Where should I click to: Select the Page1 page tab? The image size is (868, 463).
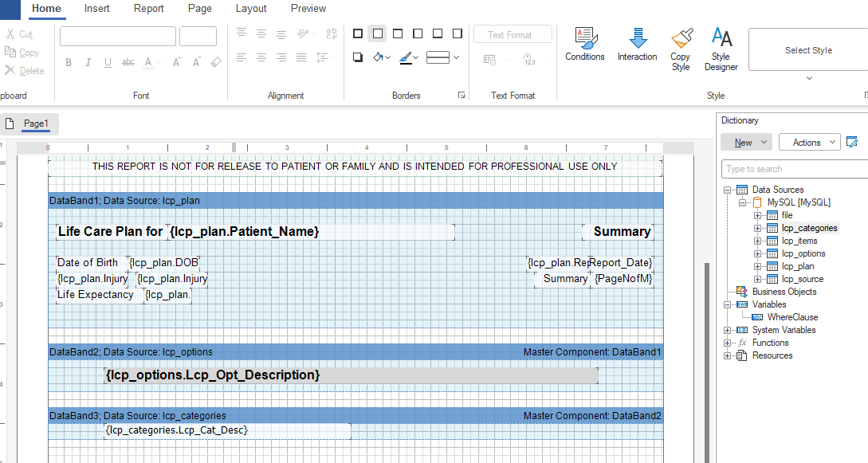click(x=29, y=124)
